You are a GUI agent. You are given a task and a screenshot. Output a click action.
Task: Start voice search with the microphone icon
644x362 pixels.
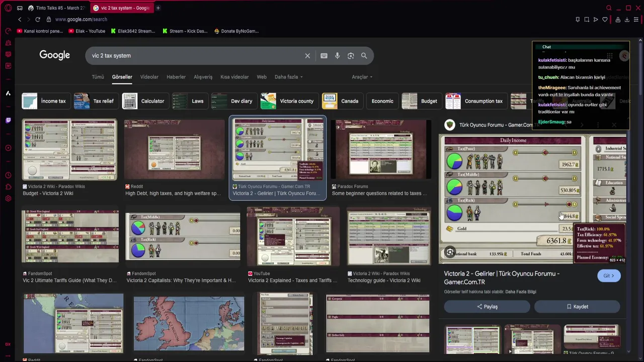[x=338, y=56]
